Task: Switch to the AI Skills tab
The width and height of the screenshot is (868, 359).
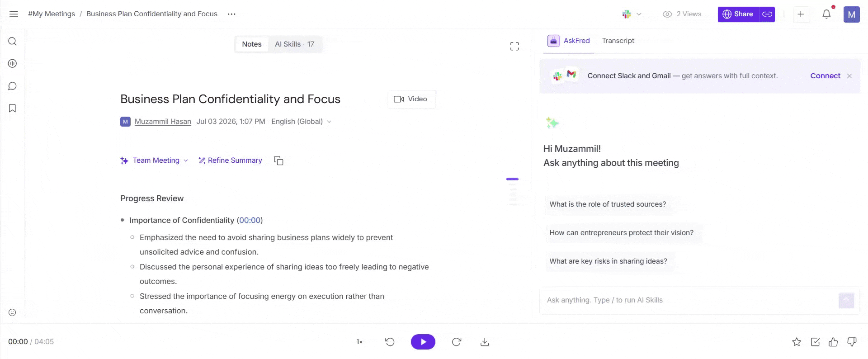Action: (x=294, y=44)
